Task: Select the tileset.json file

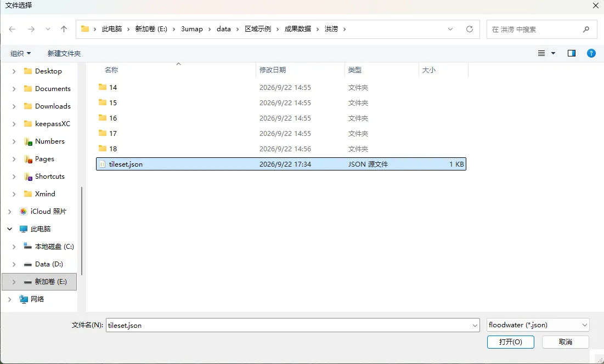Action: coord(281,164)
